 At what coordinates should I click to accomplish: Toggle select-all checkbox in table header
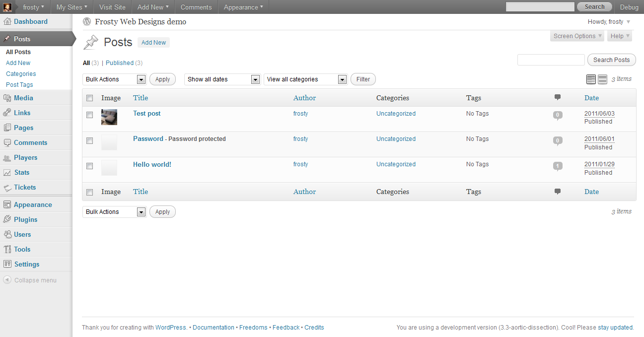point(89,98)
